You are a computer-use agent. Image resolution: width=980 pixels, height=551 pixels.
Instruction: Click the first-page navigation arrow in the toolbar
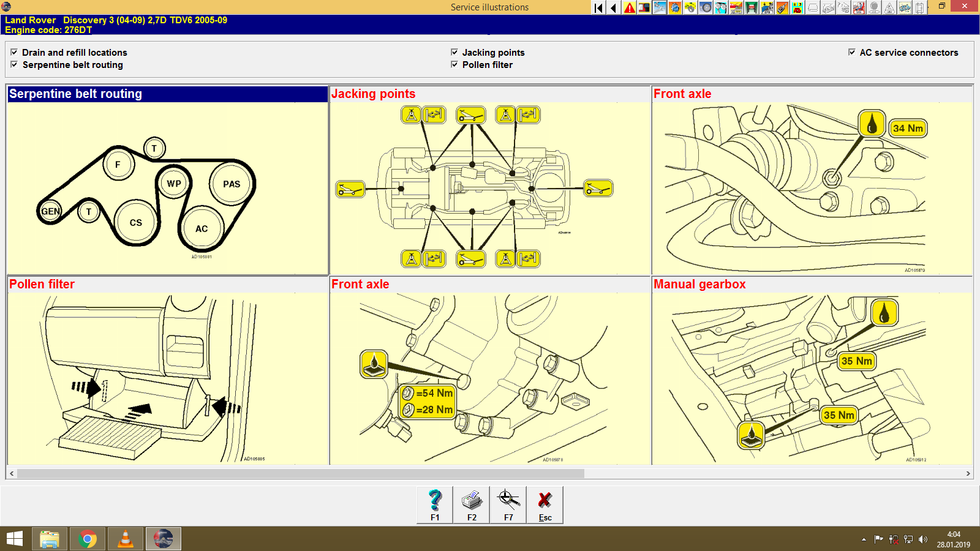tap(598, 7)
